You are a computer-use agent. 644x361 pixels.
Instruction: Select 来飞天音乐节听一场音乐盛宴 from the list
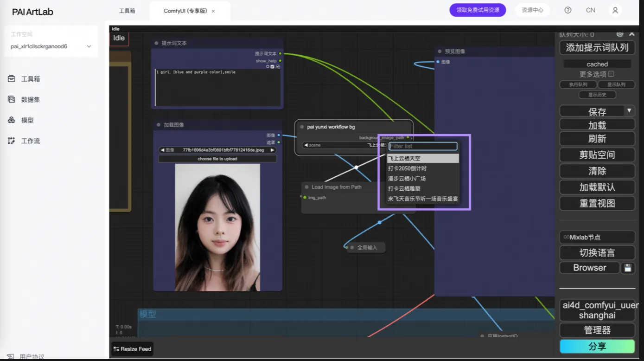point(423,199)
